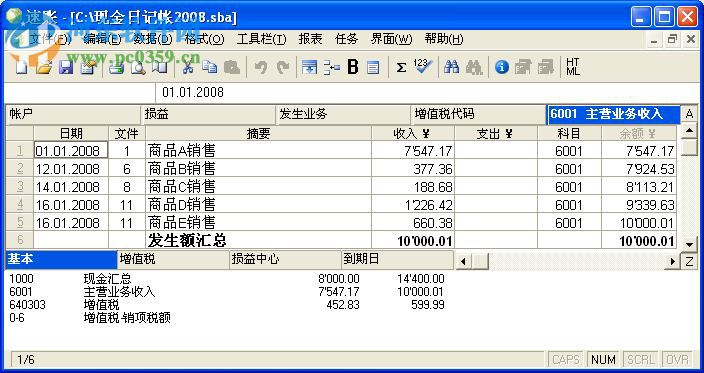Click the 摘要 column header
The width and height of the screenshot is (704, 373).
pos(258,133)
